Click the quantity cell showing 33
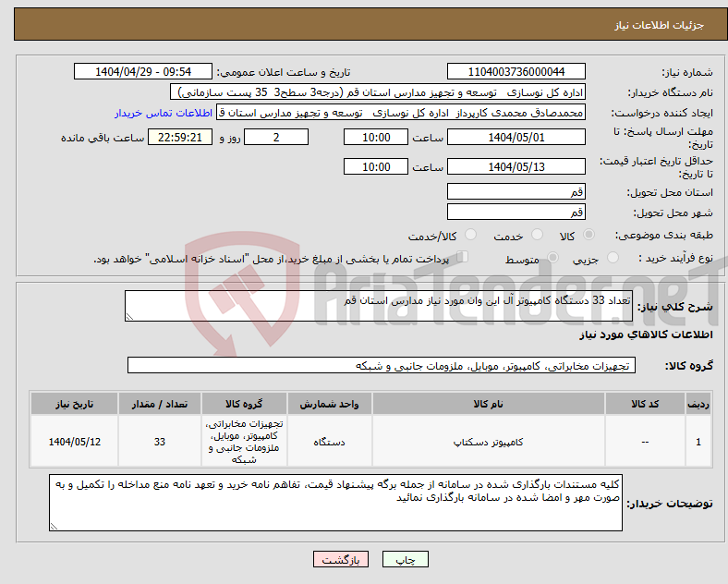This screenshot has width=728, height=584. click(x=160, y=442)
